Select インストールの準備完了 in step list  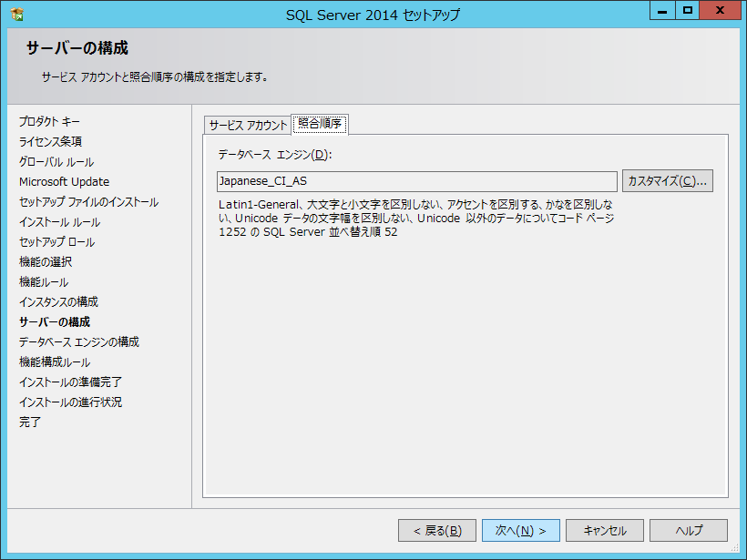(x=70, y=382)
